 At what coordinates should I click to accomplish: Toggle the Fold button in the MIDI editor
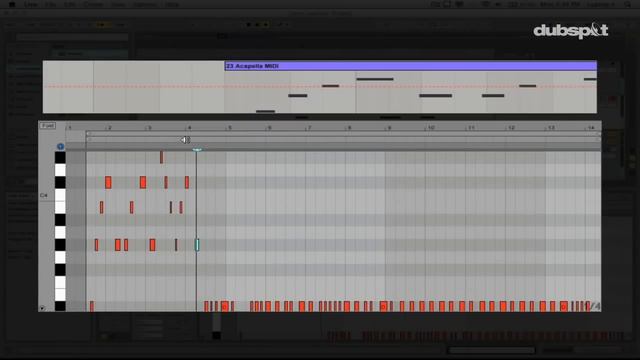[48, 126]
